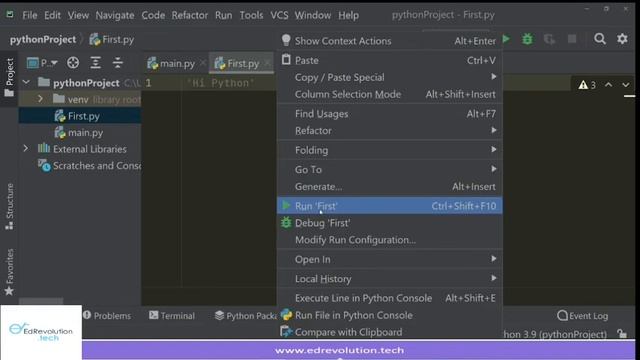Open the File menu
Viewport: 640px width, 360px height.
click(x=29, y=15)
